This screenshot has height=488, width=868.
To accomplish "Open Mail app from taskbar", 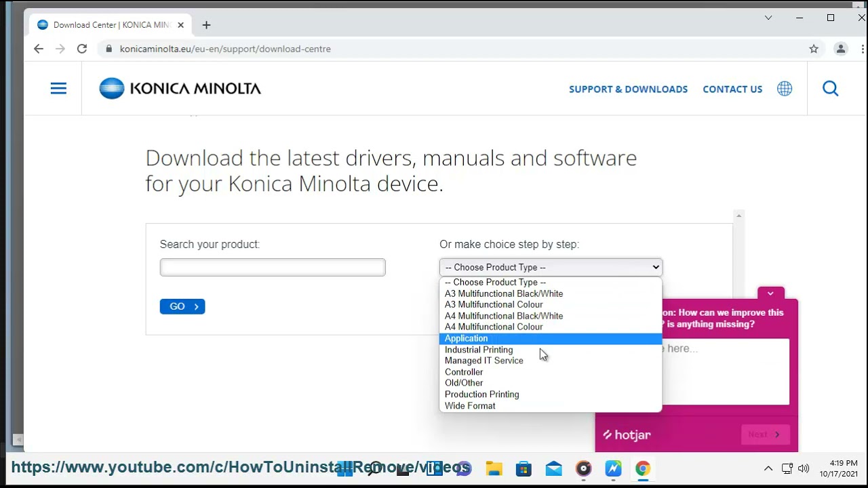I will click(553, 468).
